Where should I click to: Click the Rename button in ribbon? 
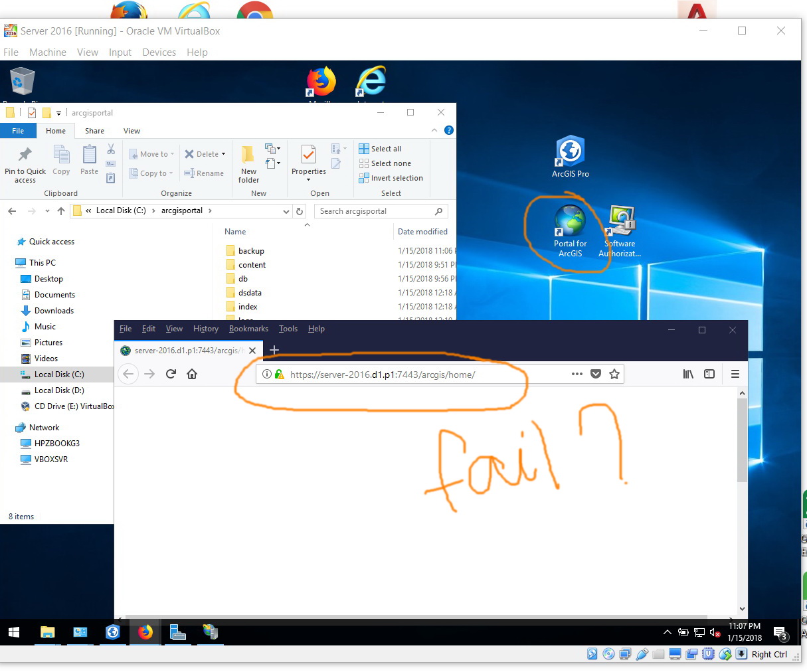[204, 173]
